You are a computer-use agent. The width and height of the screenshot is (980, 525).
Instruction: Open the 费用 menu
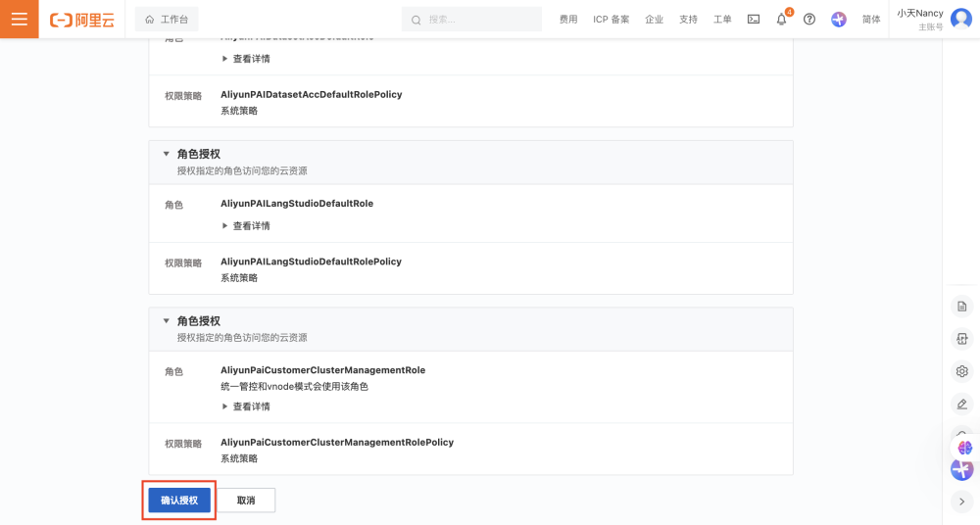[568, 20]
